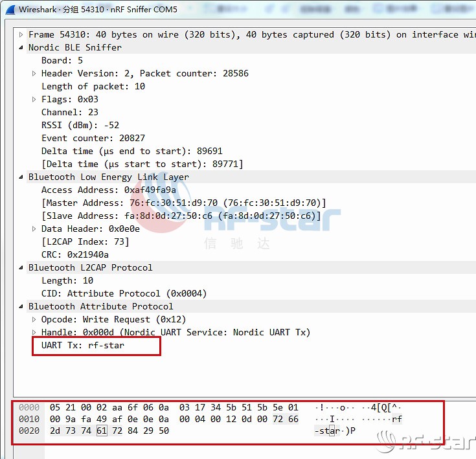Expand Header Version packet counter row
The height and width of the screenshot is (459, 476).
coord(34,73)
